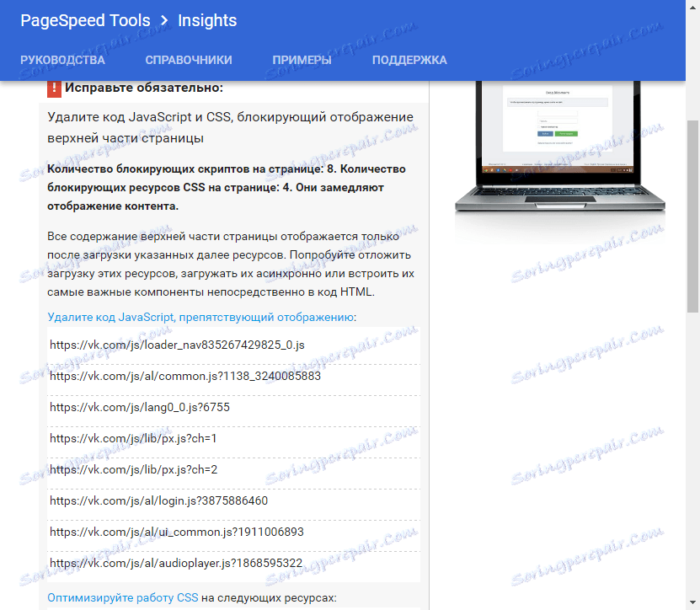Select the common.js?1138_3240085883 URL row
Image resolution: width=700 pixels, height=610 pixels.
233,377
